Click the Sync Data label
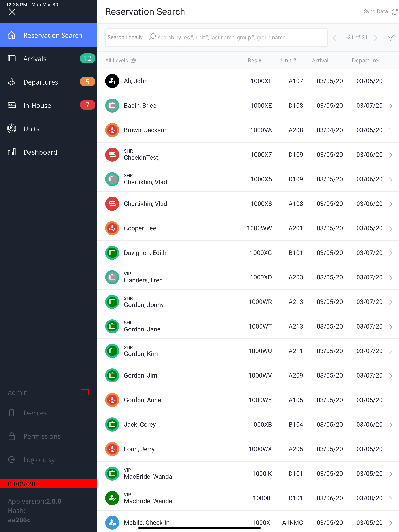The image size is (399, 532). (375, 11)
